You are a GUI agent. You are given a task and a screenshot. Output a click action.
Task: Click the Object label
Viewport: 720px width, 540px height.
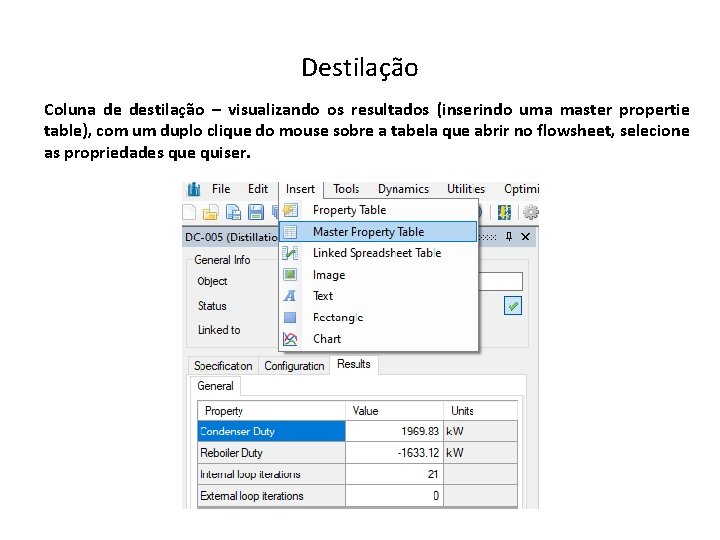212,281
